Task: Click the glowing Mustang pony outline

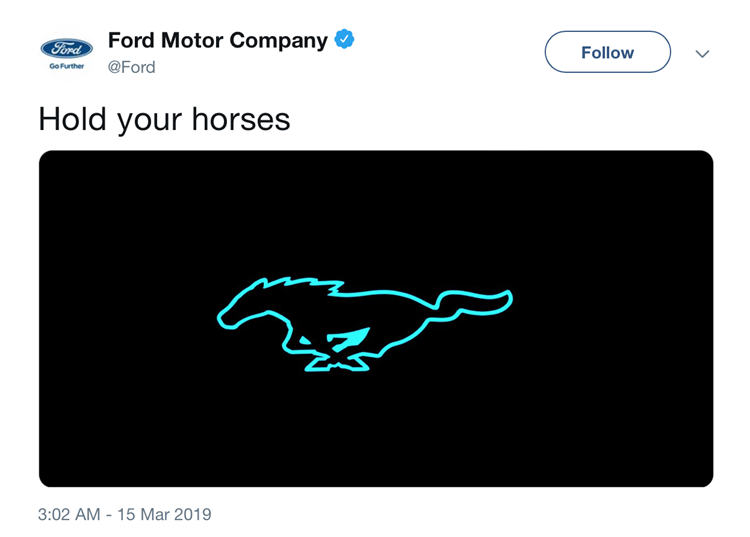Action: pyautogui.click(x=364, y=324)
